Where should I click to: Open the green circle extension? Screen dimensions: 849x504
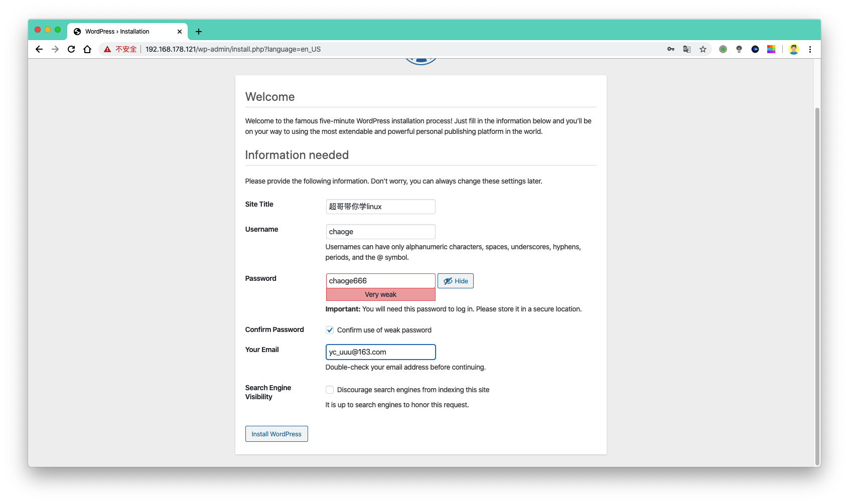723,49
